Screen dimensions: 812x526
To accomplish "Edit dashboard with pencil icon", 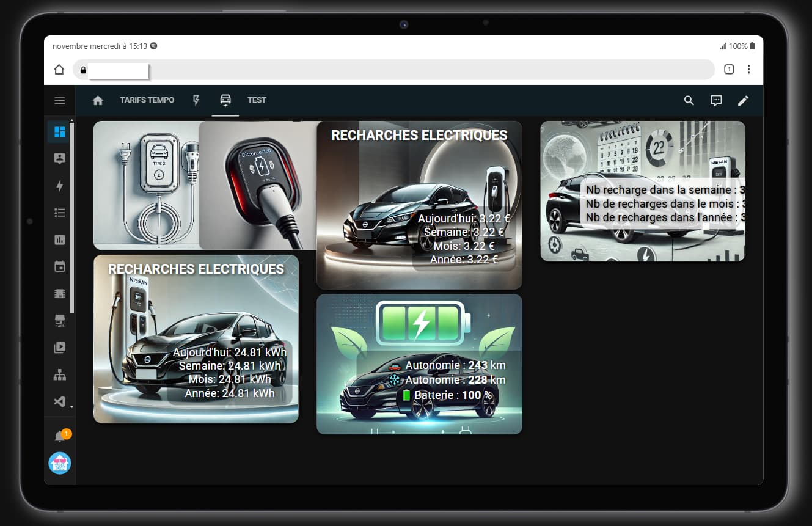I will pyautogui.click(x=743, y=101).
